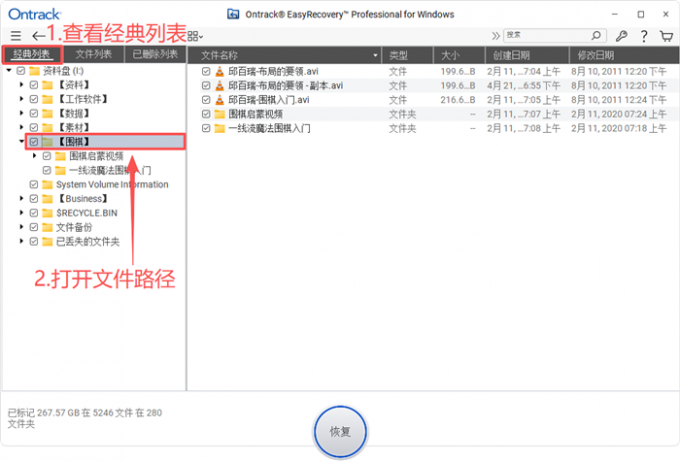Image resolution: width=680 pixels, height=461 pixels.
Task: Click the Ontrack logo
Action: pos(35,14)
